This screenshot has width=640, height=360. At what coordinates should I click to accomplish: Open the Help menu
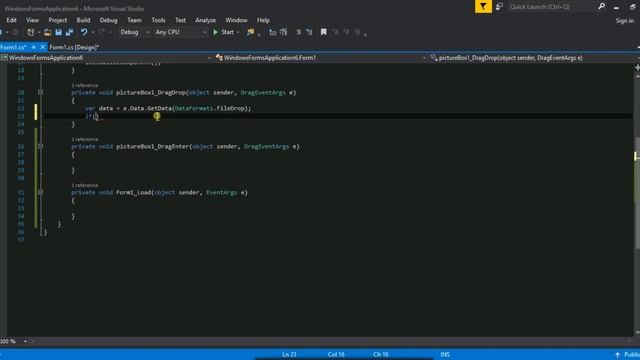click(x=263, y=20)
